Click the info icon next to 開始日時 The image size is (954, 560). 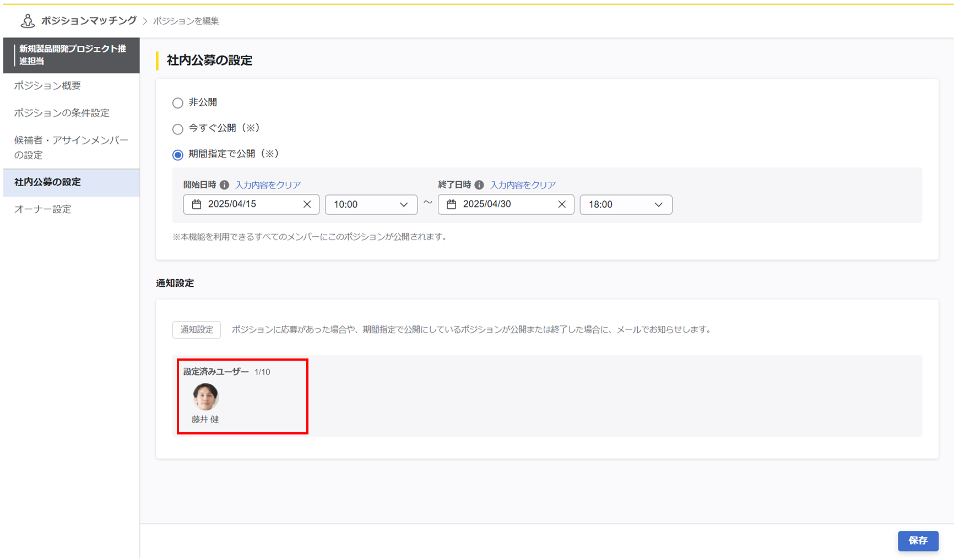pos(225,185)
